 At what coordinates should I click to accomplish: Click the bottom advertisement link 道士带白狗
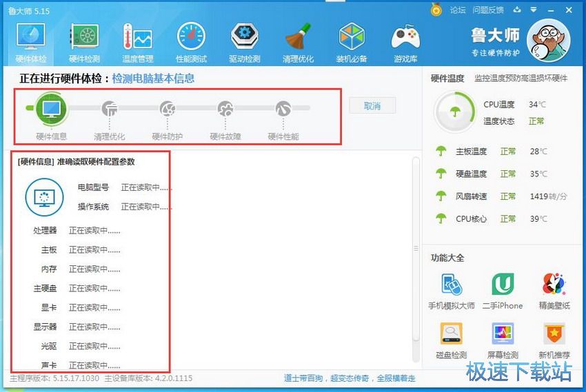click(349, 378)
